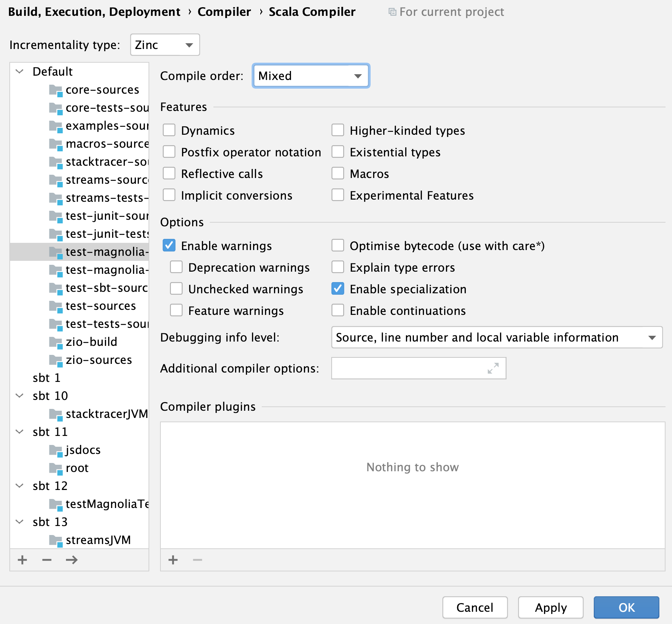Uncheck Enable specialization
The height and width of the screenshot is (624, 672).
pyautogui.click(x=337, y=289)
